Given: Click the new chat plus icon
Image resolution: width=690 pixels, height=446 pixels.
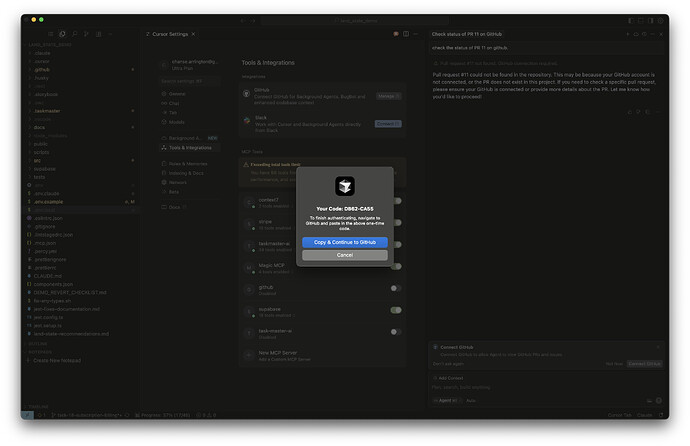Looking at the screenshot, I should 628,34.
